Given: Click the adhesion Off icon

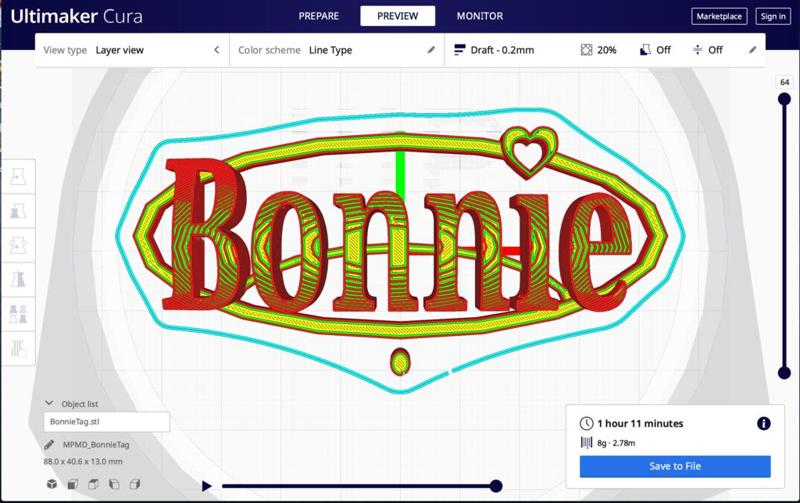Looking at the screenshot, I should [x=697, y=49].
